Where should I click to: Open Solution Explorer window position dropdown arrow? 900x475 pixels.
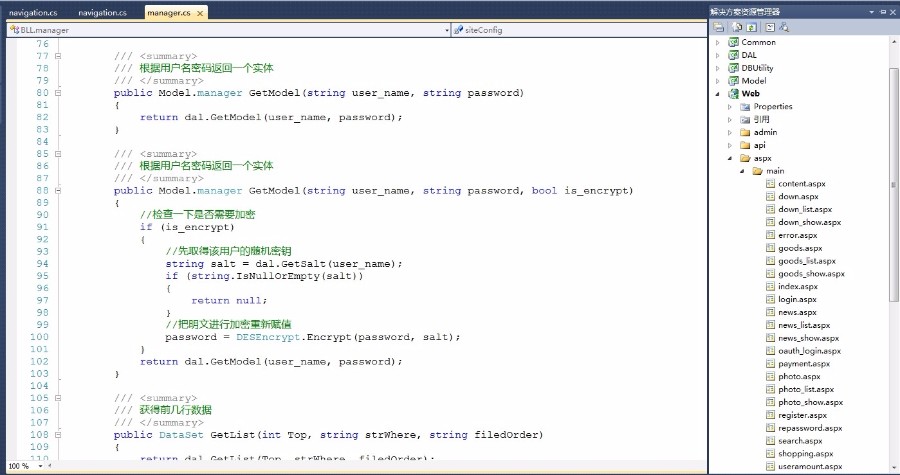pos(872,11)
